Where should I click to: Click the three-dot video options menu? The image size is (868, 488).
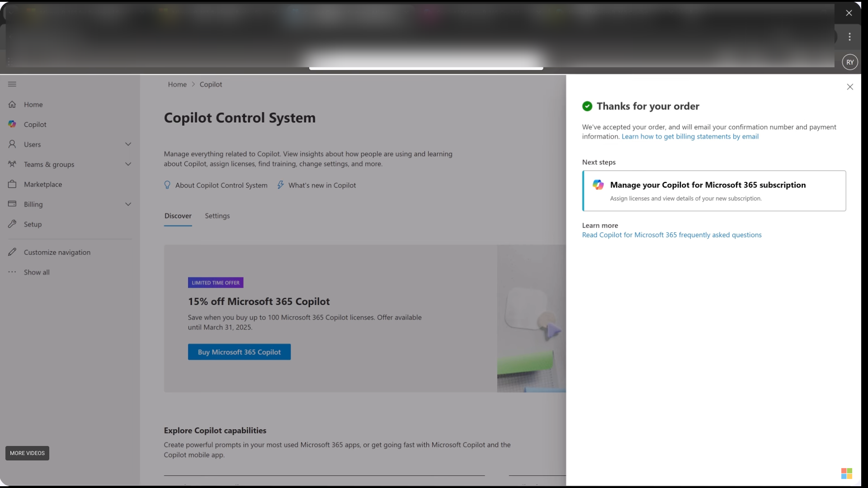pos(849,37)
